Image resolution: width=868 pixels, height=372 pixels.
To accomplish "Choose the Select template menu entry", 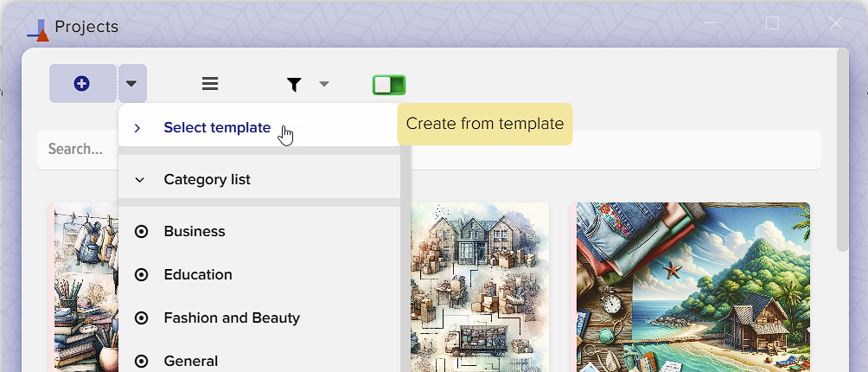I will pyautogui.click(x=259, y=127).
